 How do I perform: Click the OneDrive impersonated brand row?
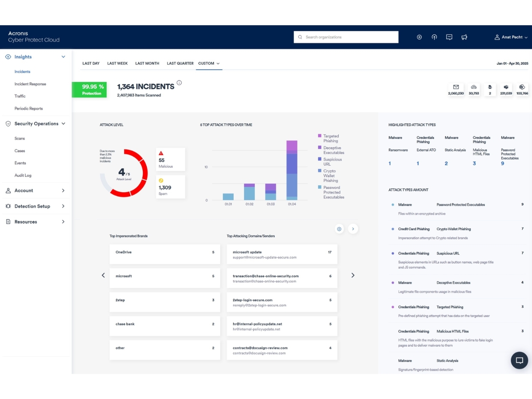pos(164,254)
